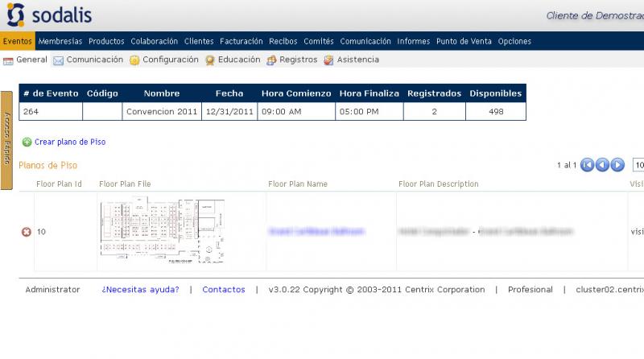The image size is (644, 359).
Task: Click the green plus Crear plano icon
Action: click(x=27, y=142)
